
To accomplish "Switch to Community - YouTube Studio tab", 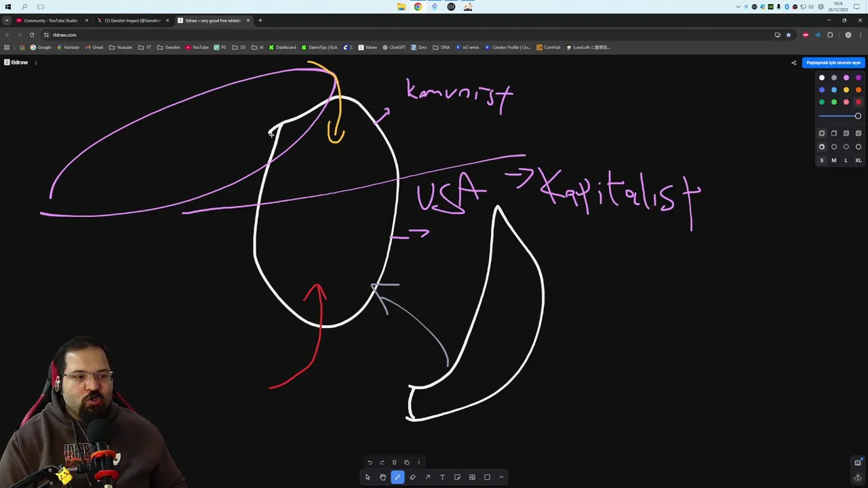I will (52, 20).
